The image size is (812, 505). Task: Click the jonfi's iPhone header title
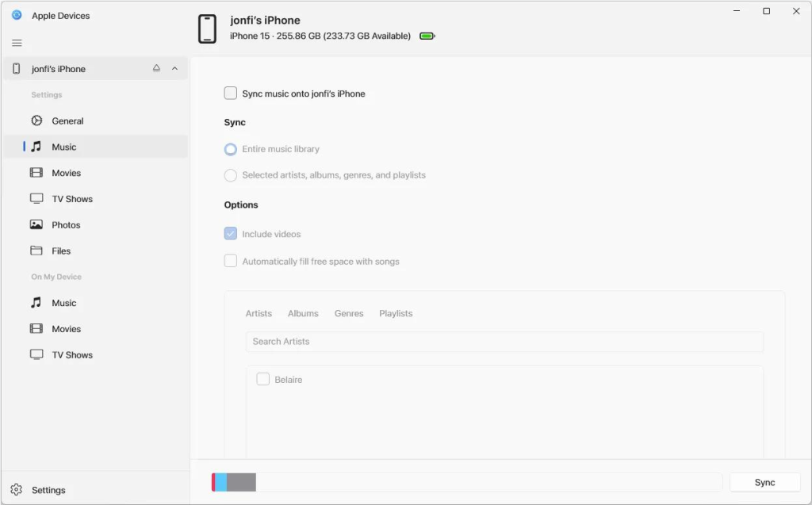(x=265, y=20)
